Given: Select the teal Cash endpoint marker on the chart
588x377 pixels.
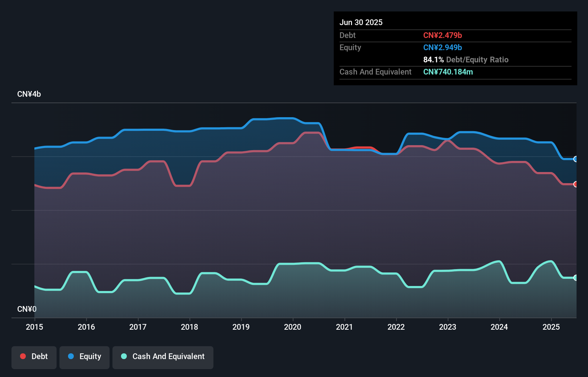Looking at the screenshot, I should point(575,277).
